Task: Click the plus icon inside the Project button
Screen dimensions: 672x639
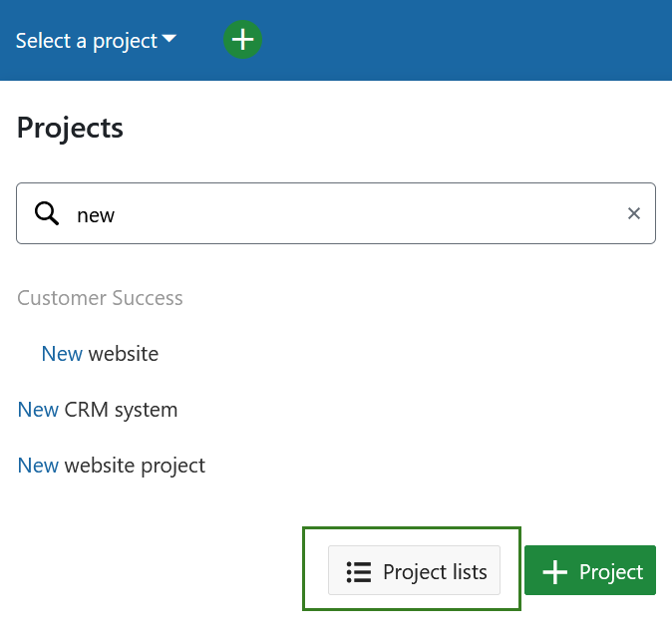Action: [x=554, y=572]
